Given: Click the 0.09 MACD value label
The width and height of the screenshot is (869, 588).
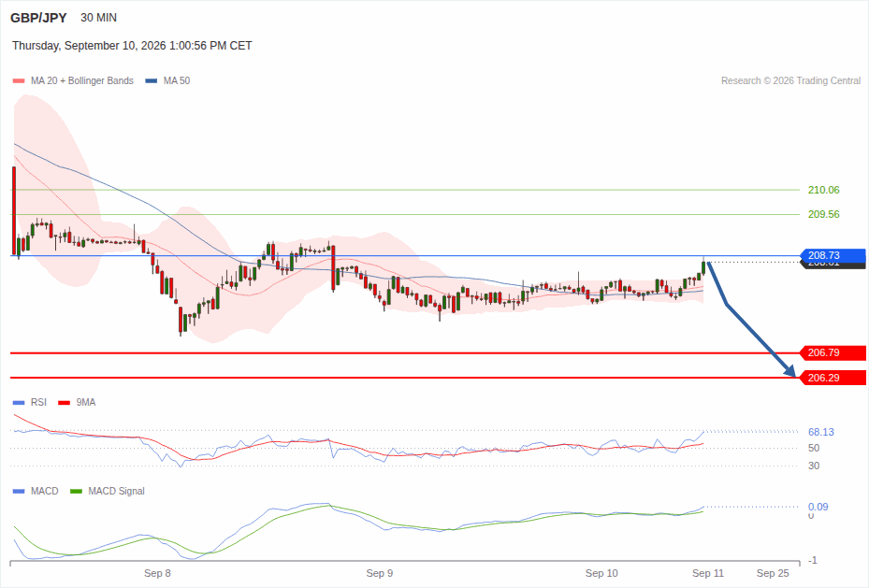Looking at the screenshot, I should tap(818, 507).
